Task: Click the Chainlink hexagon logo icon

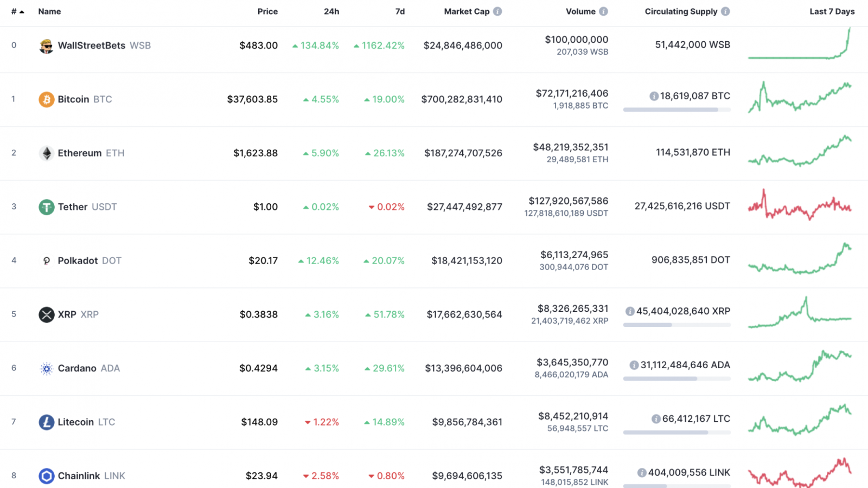Action: (47, 476)
